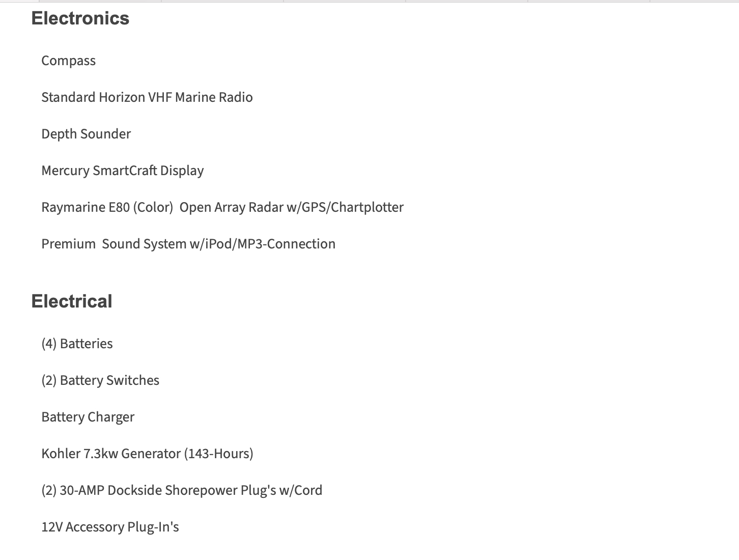Image resolution: width=739 pixels, height=560 pixels.
Task: Click the Battery Charger entry
Action: (x=88, y=417)
